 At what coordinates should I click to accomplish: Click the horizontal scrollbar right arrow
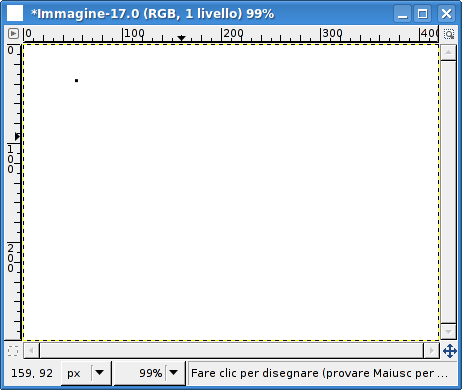coord(432,351)
